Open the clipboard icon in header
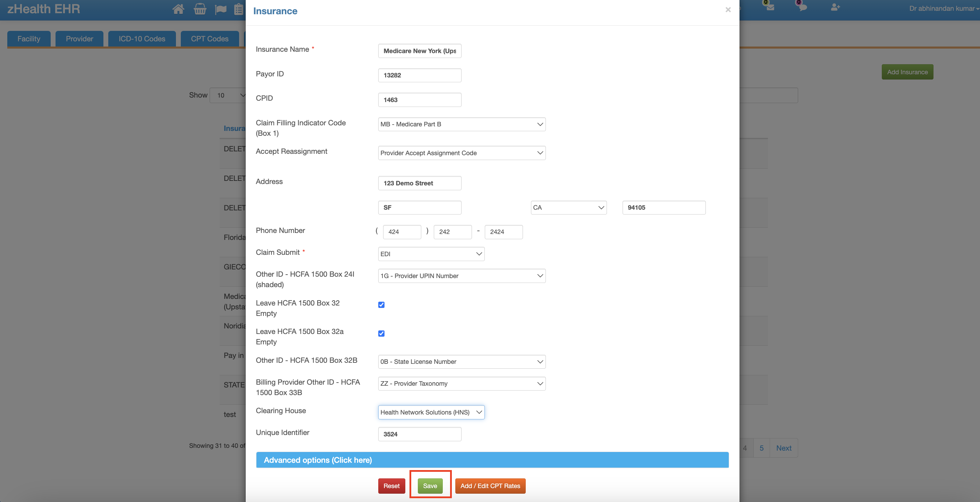980x502 pixels. tap(239, 9)
